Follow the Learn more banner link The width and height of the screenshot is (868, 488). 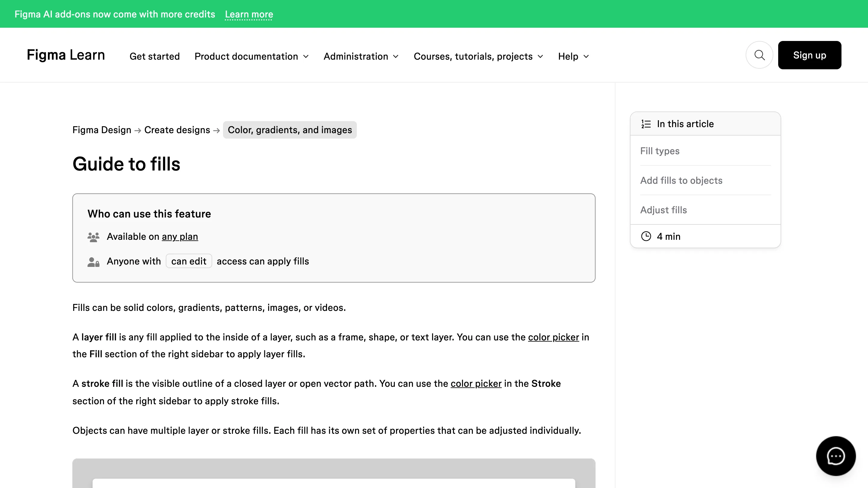pyautogui.click(x=249, y=14)
